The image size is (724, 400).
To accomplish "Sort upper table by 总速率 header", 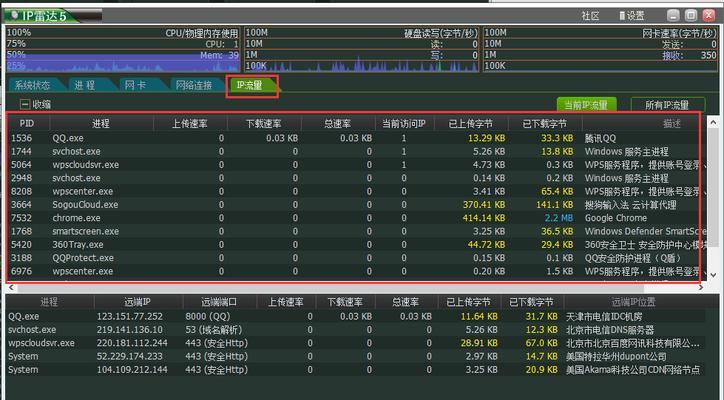I will (338, 123).
